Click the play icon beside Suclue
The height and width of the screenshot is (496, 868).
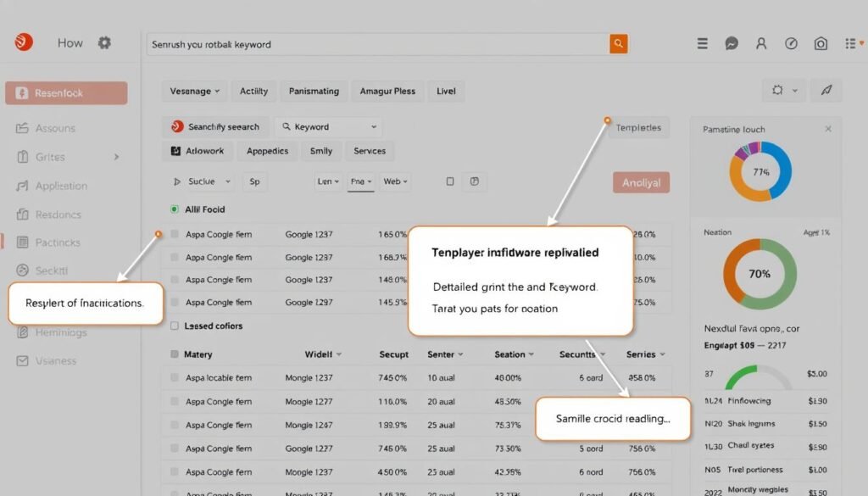coord(177,181)
